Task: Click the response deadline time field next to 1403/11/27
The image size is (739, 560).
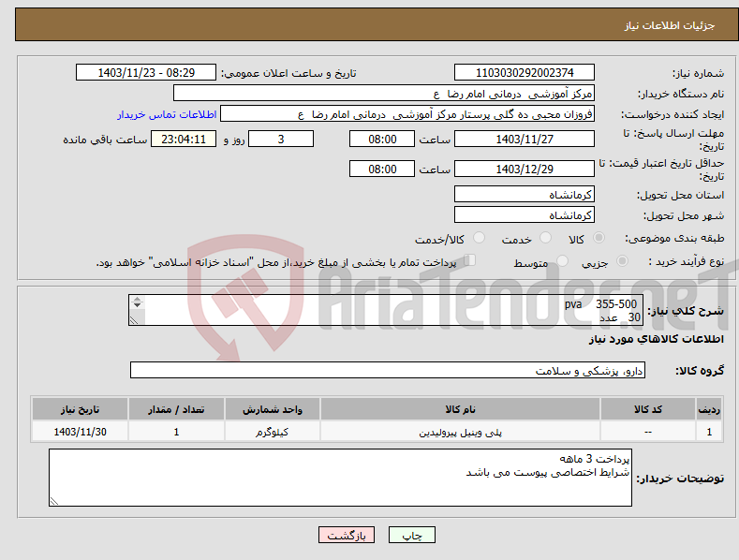Action: (382, 139)
